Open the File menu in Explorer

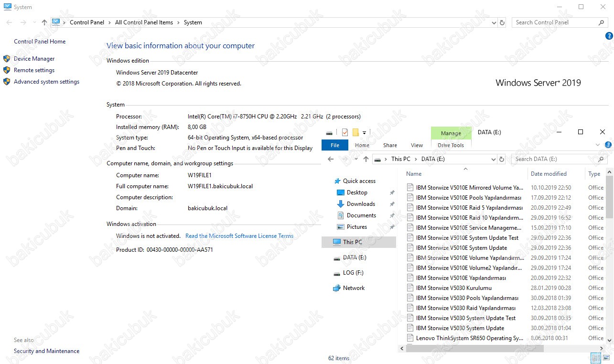(335, 145)
